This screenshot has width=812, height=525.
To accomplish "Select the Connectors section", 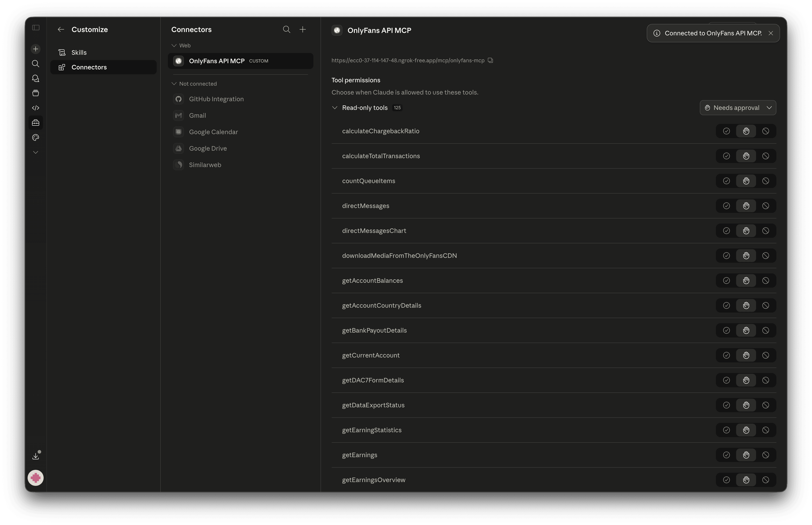I will tap(103, 67).
